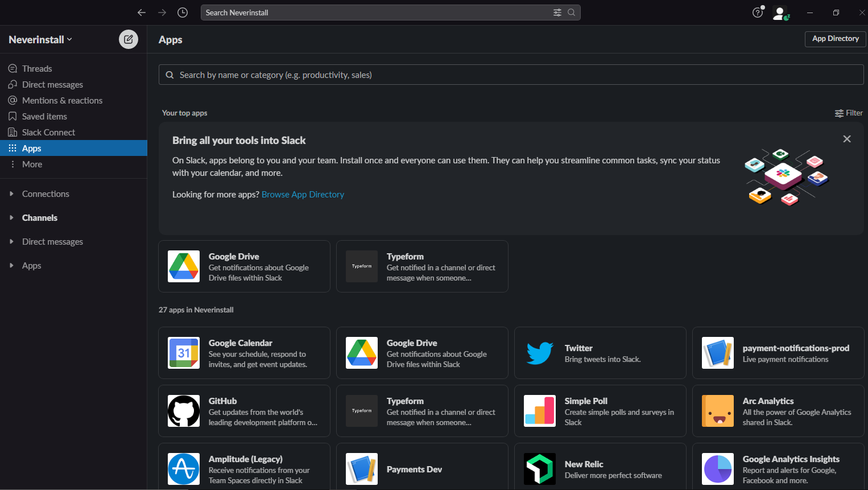Click the GitHub octocat icon
Screen dimensions: 868x490
point(184,411)
